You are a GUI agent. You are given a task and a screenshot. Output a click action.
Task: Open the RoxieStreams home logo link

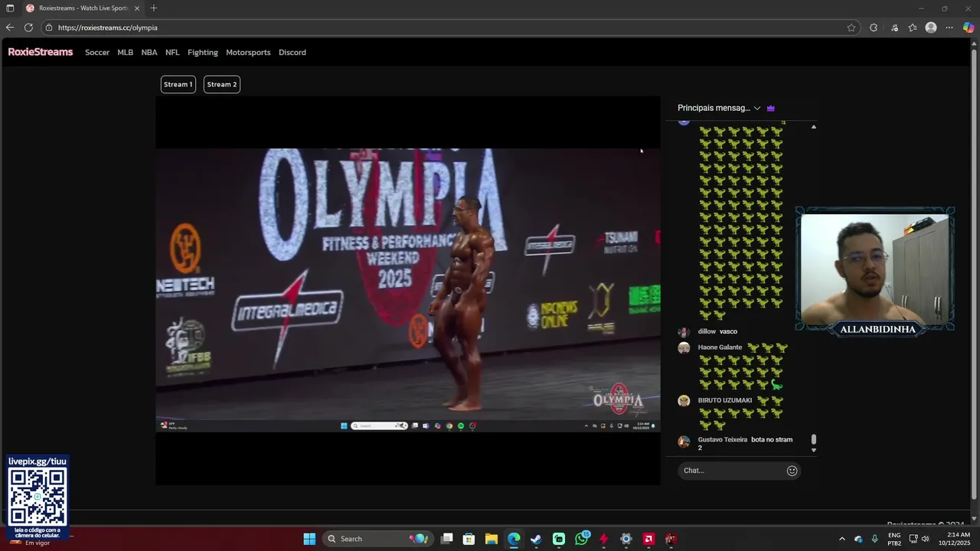41,52
